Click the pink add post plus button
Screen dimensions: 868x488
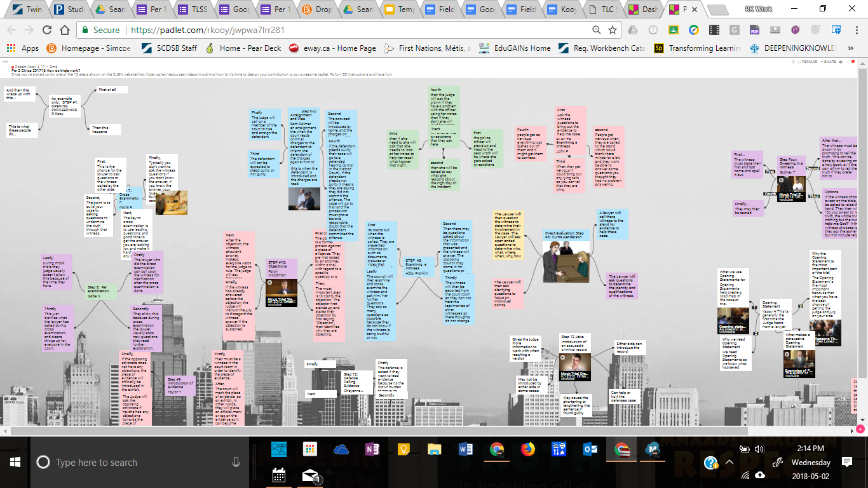pyautogui.click(x=860, y=430)
